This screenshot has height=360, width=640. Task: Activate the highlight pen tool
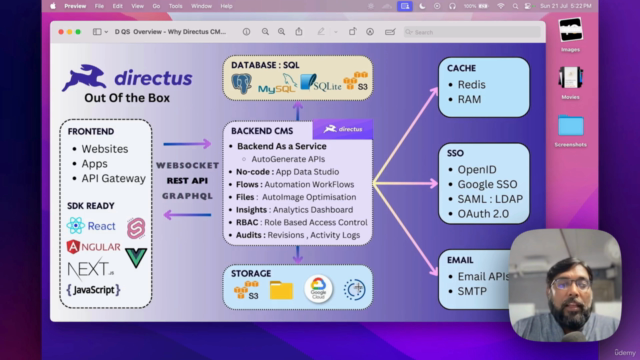[321, 32]
